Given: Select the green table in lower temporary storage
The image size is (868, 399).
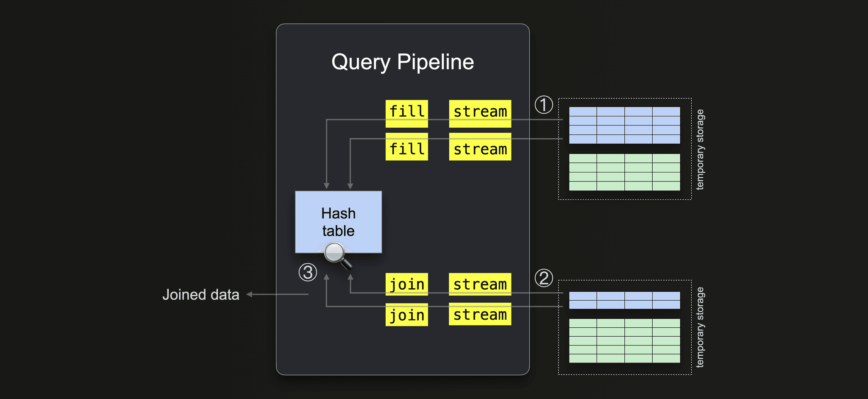Looking at the screenshot, I should click(624, 341).
